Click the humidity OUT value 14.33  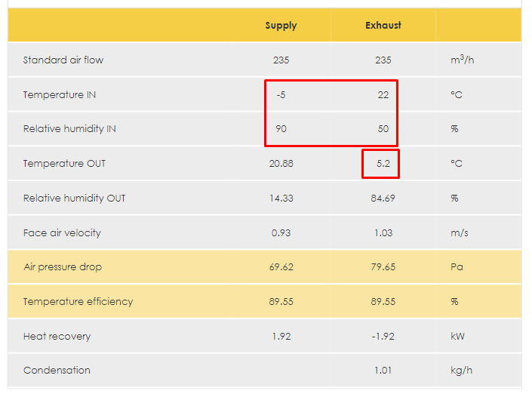[281, 199]
